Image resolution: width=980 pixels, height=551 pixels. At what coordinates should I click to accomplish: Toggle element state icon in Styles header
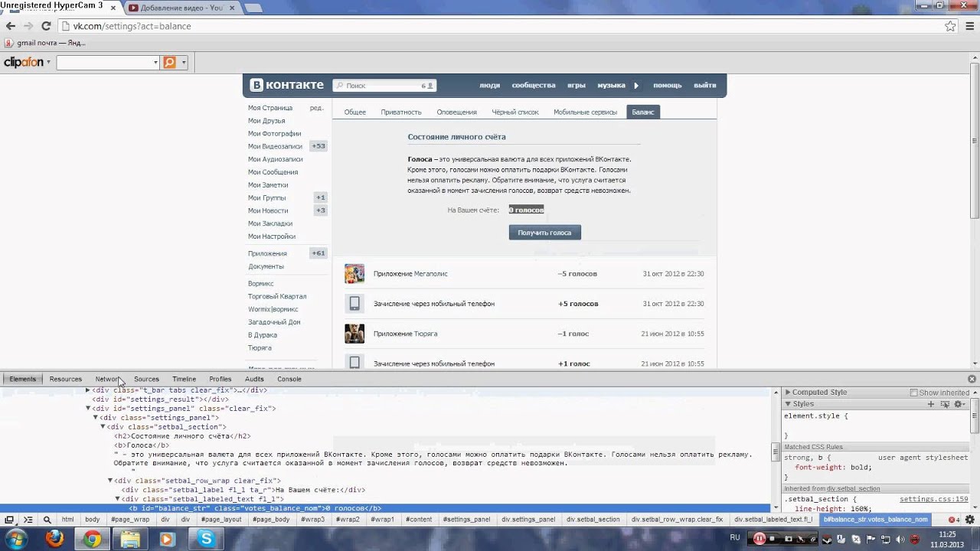pos(945,404)
